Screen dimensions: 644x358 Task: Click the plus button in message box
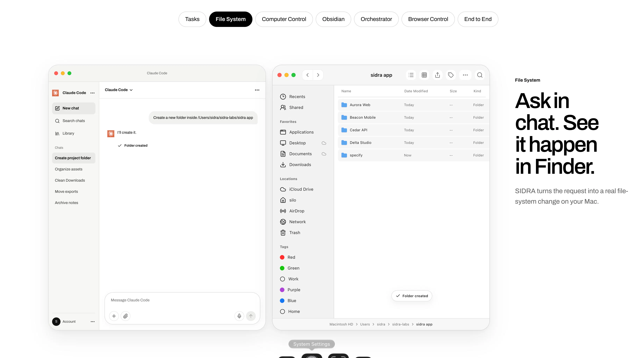[x=114, y=316]
